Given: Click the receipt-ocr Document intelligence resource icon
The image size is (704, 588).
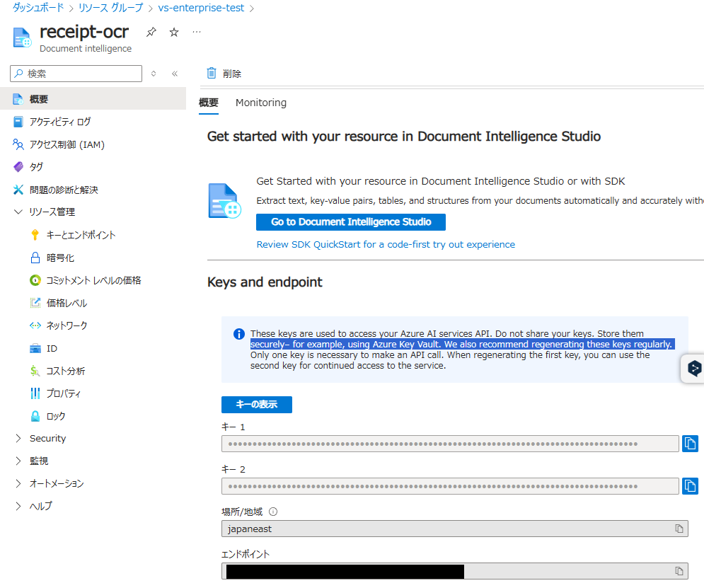Looking at the screenshot, I should [x=21, y=38].
